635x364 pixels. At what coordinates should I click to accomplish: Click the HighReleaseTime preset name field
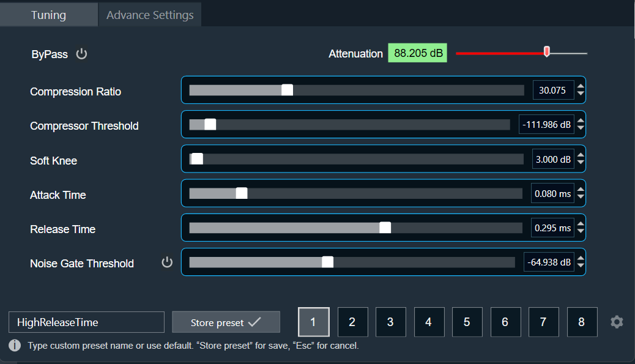click(x=86, y=322)
